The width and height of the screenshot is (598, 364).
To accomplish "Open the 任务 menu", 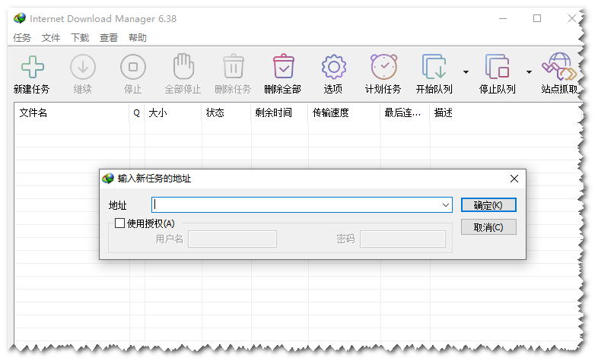I will [22, 38].
